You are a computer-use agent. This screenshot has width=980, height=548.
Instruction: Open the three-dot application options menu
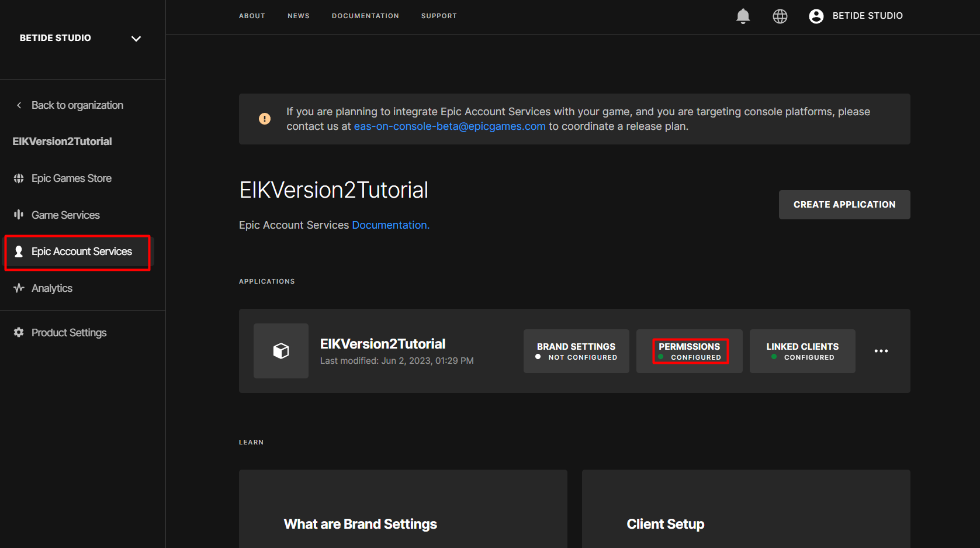pyautogui.click(x=881, y=351)
